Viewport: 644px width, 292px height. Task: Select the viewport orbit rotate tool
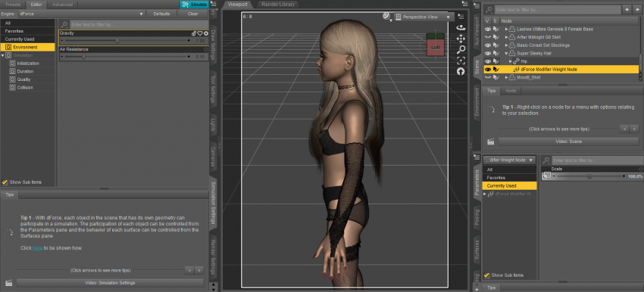point(461,28)
